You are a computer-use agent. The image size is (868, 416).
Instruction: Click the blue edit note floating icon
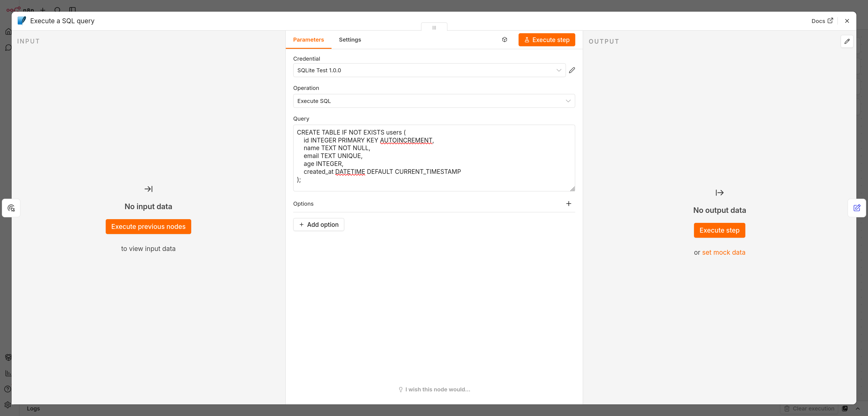(857, 208)
